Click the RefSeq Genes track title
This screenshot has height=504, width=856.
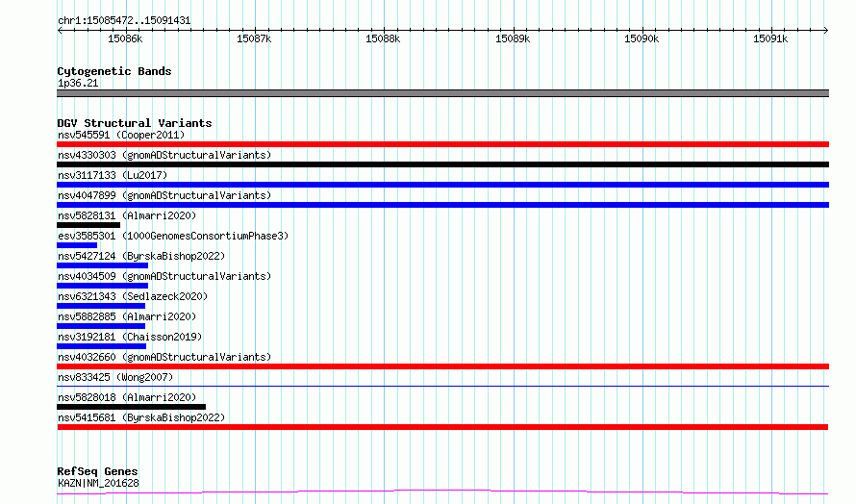pyautogui.click(x=97, y=471)
